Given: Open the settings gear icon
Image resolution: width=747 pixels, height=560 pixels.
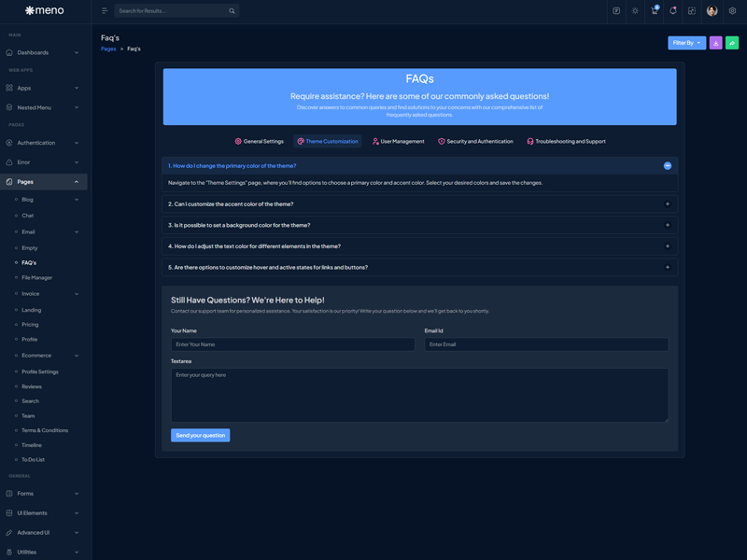Looking at the screenshot, I should click(x=732, y=11).
